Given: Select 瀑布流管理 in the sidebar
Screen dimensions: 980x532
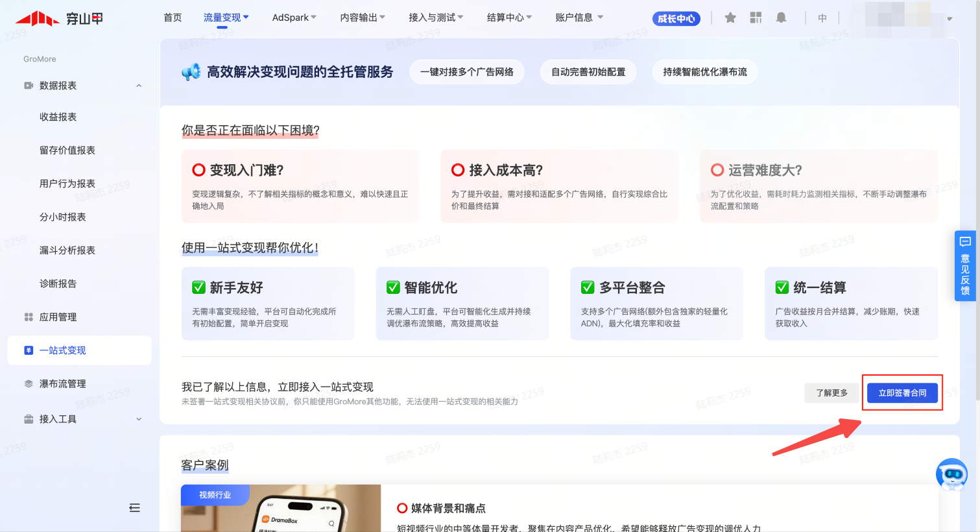Looking at the screenshot, I should click(62, 384).
